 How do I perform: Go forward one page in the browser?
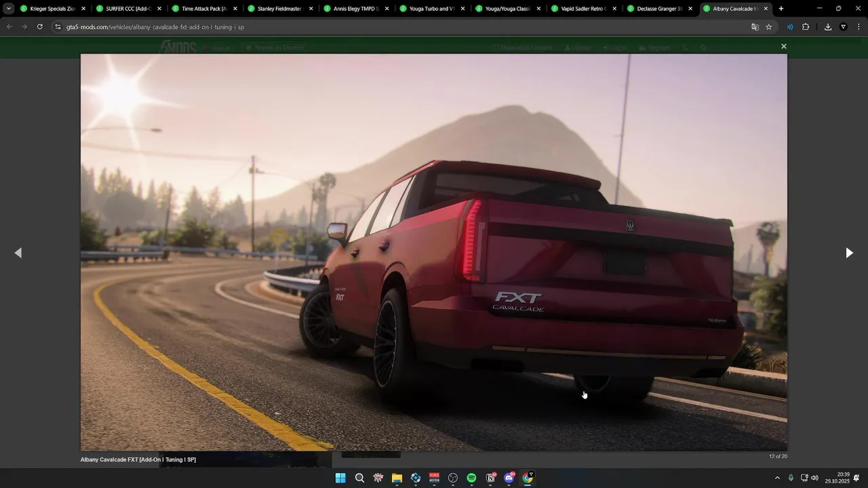tap(24, 27)
